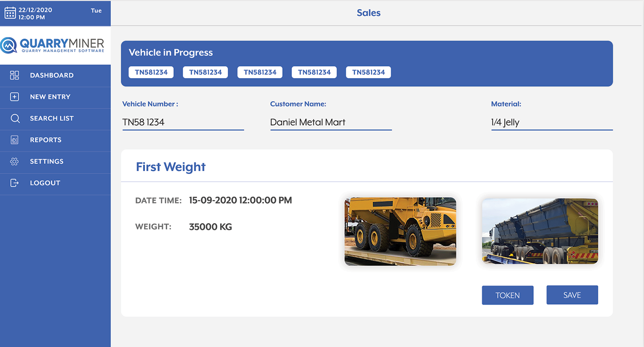Click the QuarryMiner logo
The width and height of the screenshot is (644, 347).
[53, 45]
